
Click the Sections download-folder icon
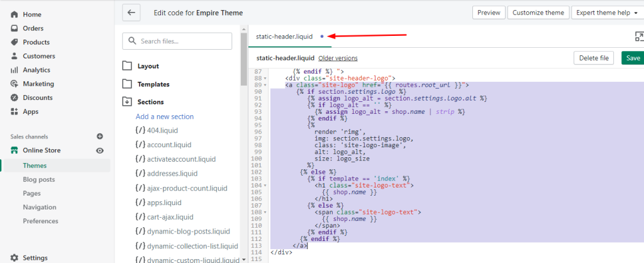(127, 102)
